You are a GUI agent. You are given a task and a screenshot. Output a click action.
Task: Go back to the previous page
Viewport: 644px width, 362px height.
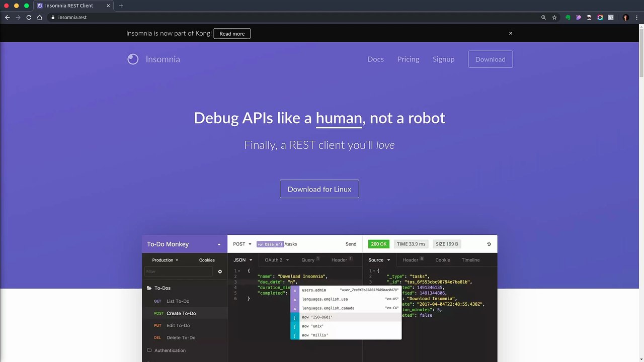point(7,17)
